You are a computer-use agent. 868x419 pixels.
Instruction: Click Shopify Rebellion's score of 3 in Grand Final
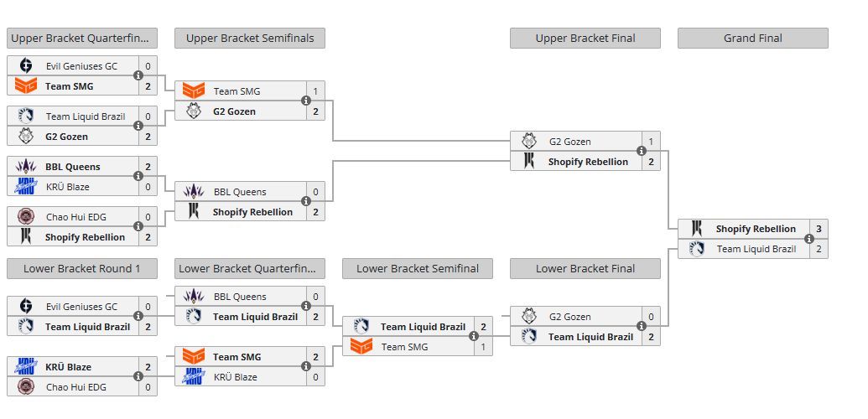[819, 229]
